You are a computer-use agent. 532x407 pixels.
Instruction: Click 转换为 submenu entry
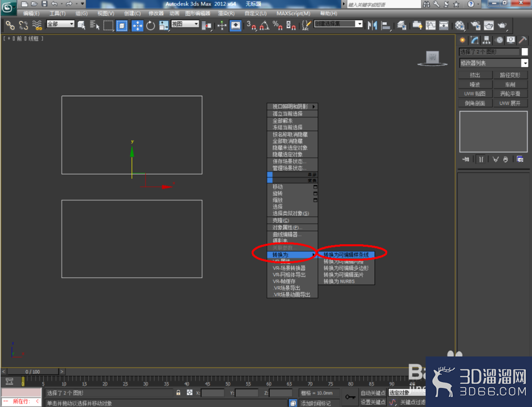coord(293,255)
